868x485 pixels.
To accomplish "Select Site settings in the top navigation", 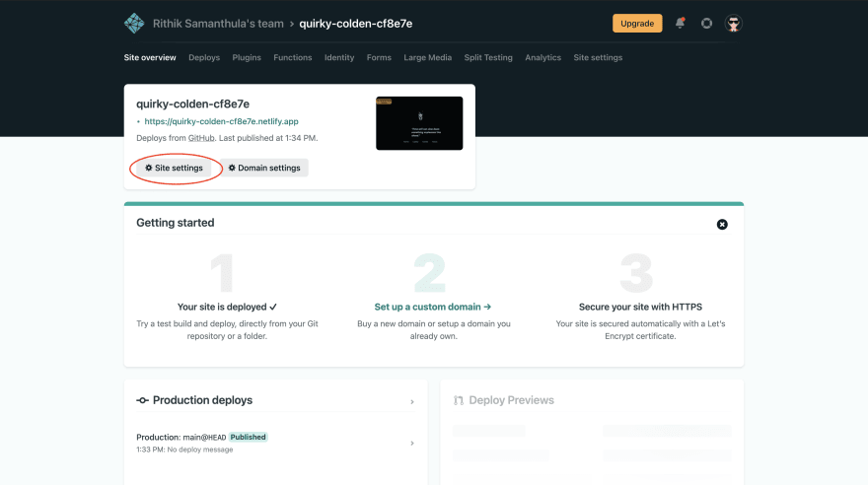I will pyautogui.click(x=598, y=57).
